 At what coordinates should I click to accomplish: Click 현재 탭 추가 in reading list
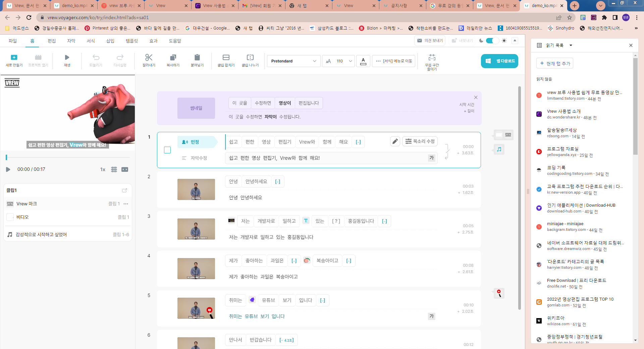point(554,63)
